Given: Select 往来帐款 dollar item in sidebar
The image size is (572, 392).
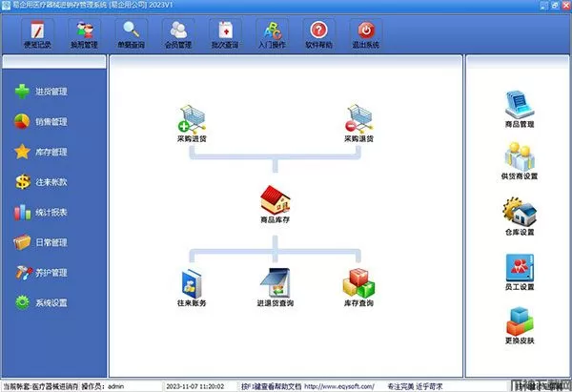Looking at the screenshot, I should [41, 182].
